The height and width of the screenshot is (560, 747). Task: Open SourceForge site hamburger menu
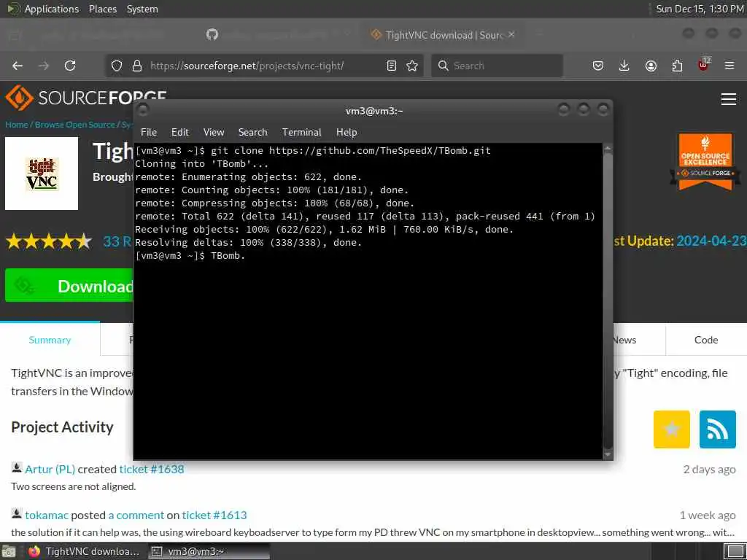729,99
